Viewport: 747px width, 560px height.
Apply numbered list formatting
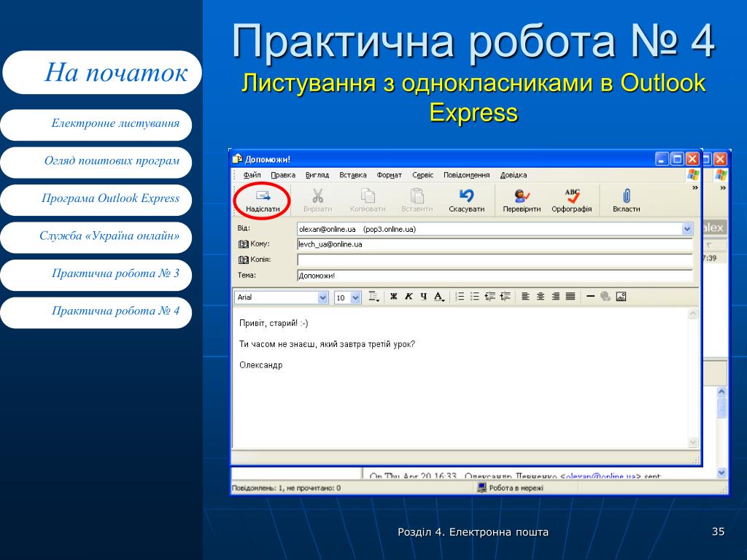[460, 297]
